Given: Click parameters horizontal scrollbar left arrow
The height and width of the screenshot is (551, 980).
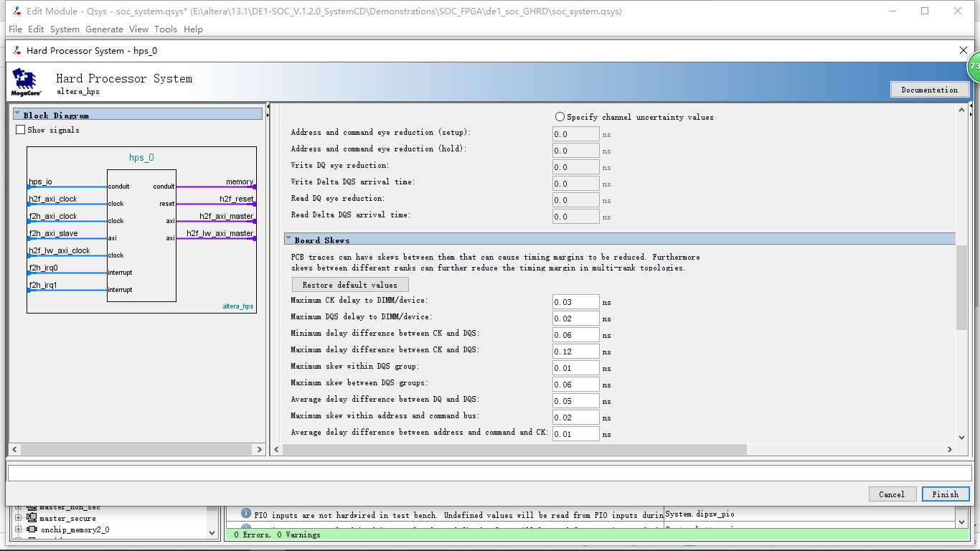Looking at the screenshot, I should pos(277,449).
